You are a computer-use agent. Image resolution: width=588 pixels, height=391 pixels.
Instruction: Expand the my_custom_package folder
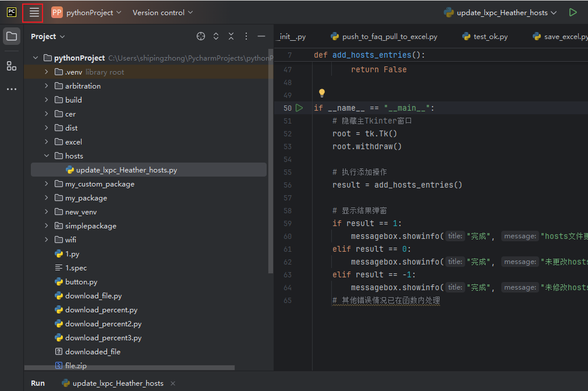[x=47, y=184]
